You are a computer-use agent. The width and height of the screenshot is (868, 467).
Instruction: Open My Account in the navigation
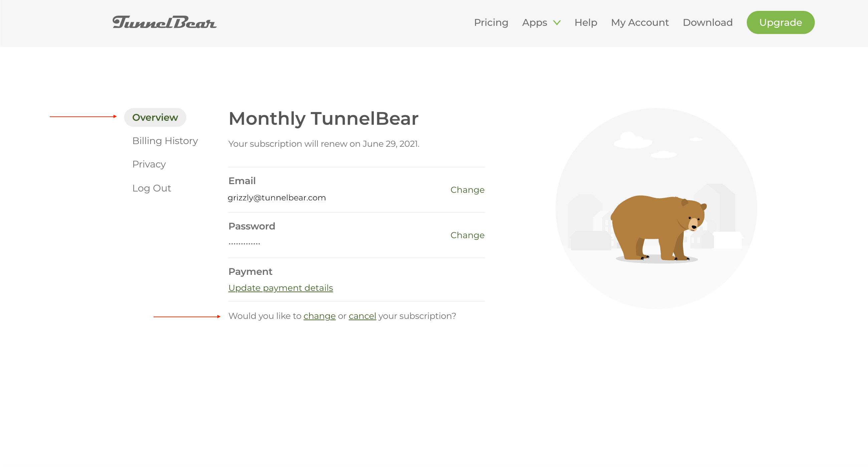[640, 23]
